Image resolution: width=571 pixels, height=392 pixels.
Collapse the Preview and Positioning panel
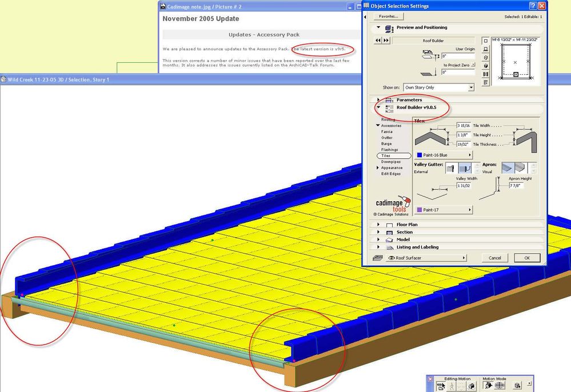378,27
